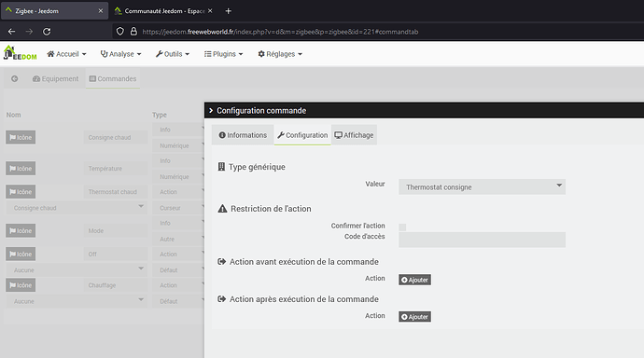
Task: Click the Jeedom logo icon
Action: [20, 53]
